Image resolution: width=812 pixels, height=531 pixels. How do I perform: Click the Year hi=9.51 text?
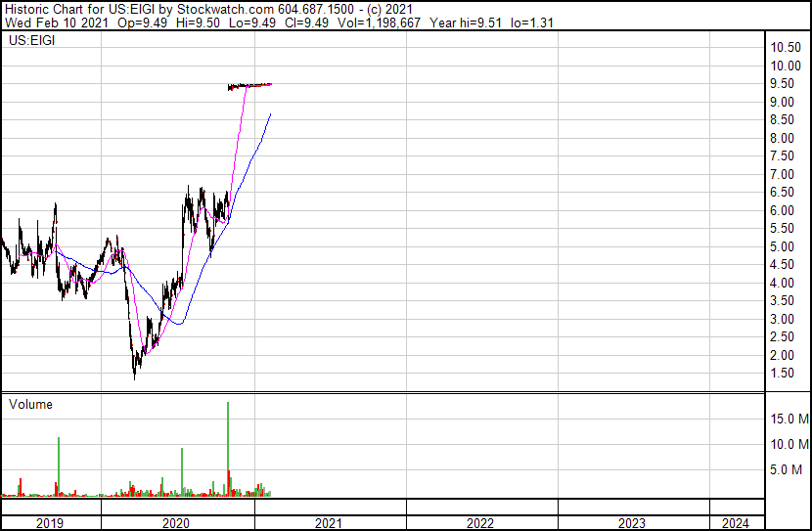(466, 22)
